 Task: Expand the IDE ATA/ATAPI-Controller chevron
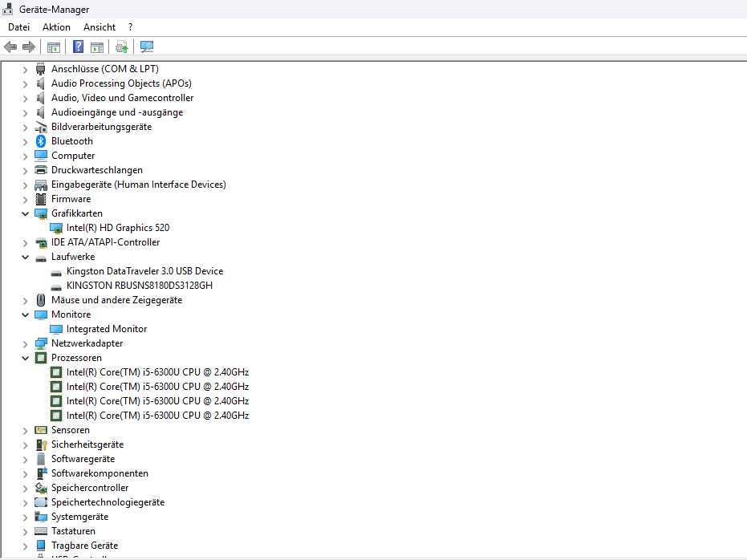pyautogui.click(x=25, y=243)
